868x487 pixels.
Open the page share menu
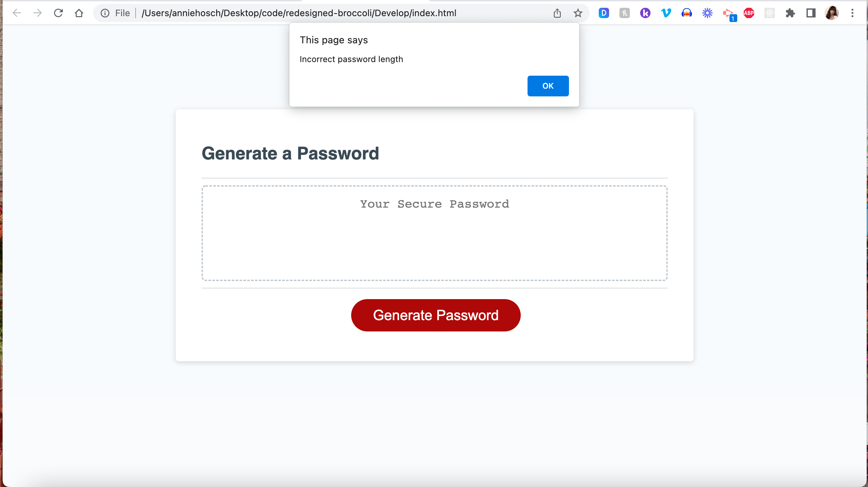click(x=557, y=13)
